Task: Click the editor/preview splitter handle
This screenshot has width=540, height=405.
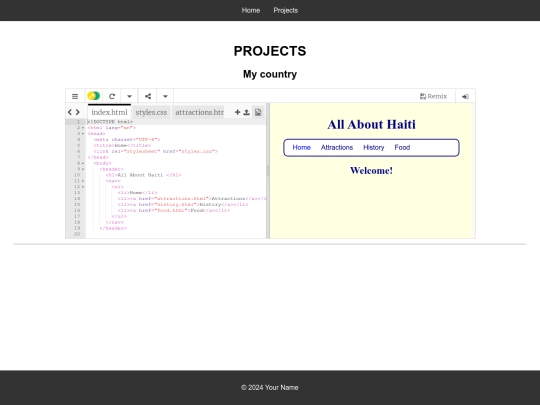Action: click(x=268, y=170)
